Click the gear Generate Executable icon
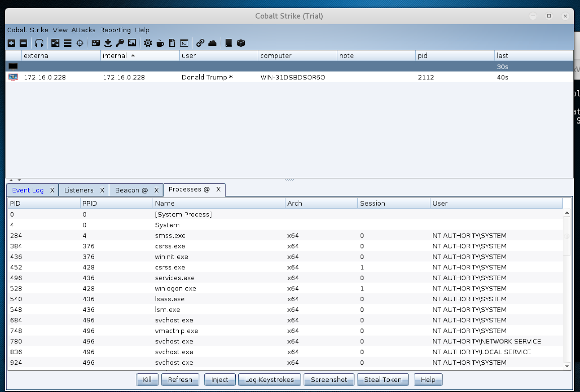580x392 pixels. click(x=148, y=43)
